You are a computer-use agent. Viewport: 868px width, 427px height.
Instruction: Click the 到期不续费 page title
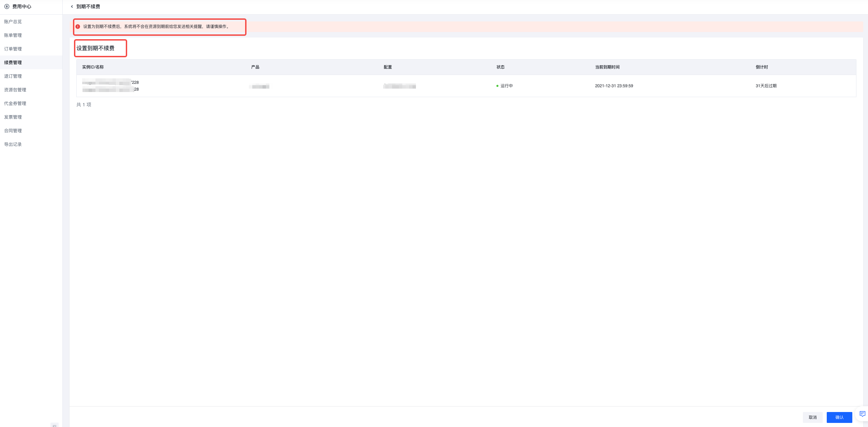click(x=88, y=6)
